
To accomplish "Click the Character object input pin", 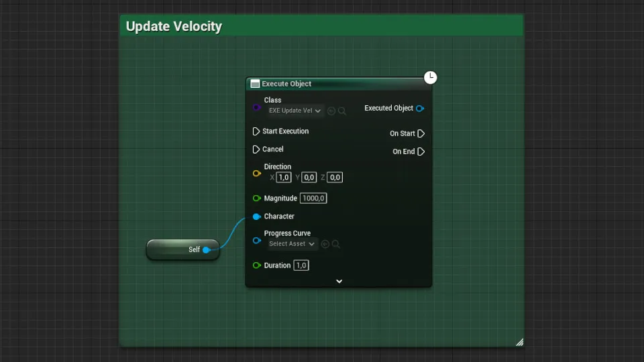I will pyautogui.click(x=257, y=217).
